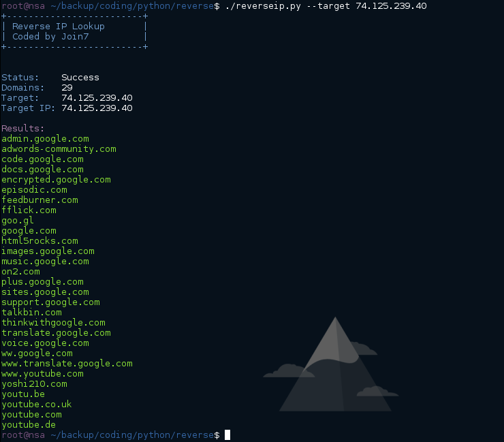504x442 pixels.
Task: Click www.translate.google.com in the list
Action: click(x=67, y=364)
